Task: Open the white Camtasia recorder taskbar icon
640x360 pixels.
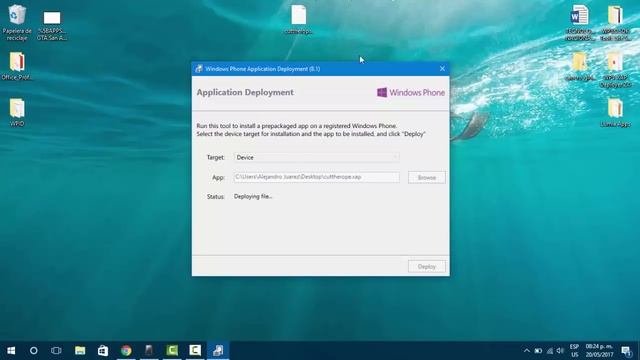Action: click(x=195, y=351)
